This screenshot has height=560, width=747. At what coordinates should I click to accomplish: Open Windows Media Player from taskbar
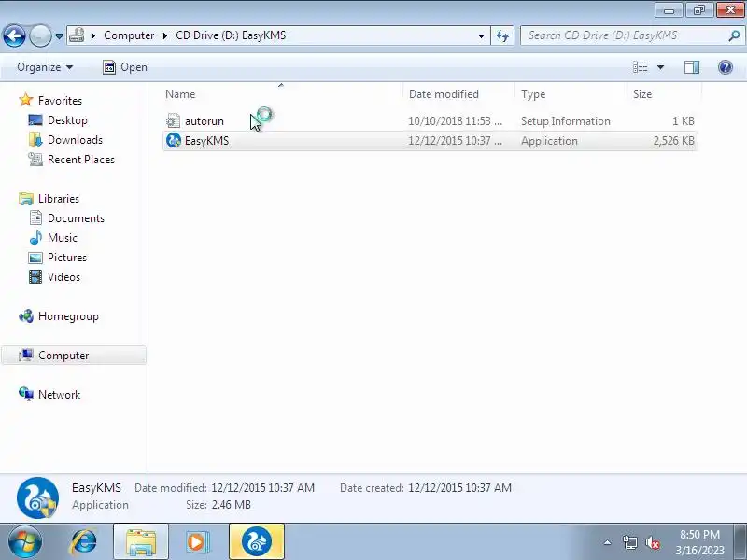[x=196, y=542]
